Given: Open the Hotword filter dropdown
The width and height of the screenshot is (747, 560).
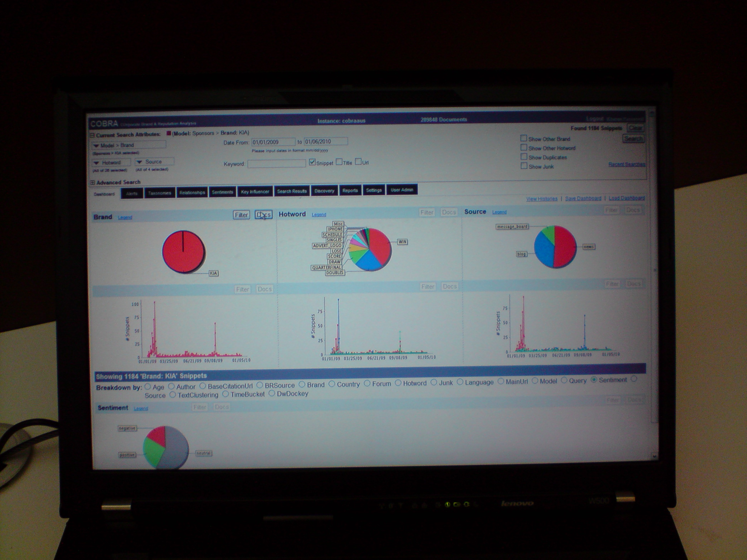Looking at the screenshot, I should (x=111, y=163).
